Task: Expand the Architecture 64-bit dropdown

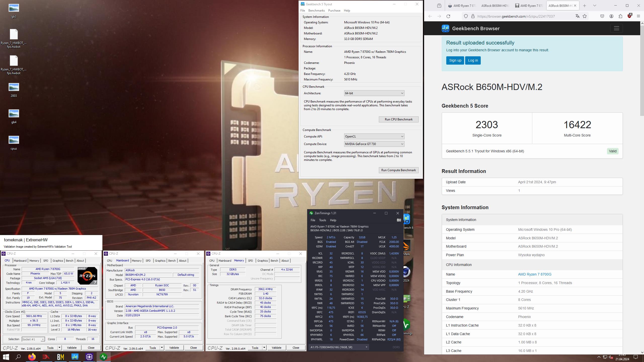Action: tap(374, 93)
